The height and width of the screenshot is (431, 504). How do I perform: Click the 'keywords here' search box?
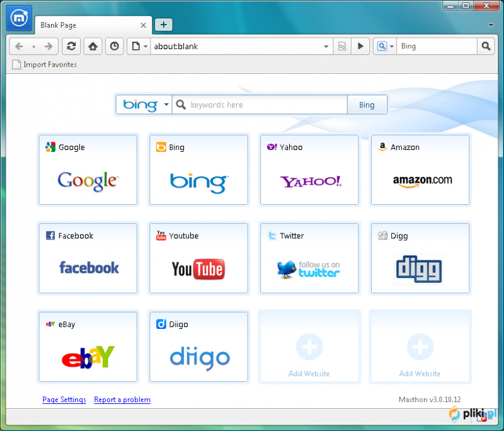260,105
